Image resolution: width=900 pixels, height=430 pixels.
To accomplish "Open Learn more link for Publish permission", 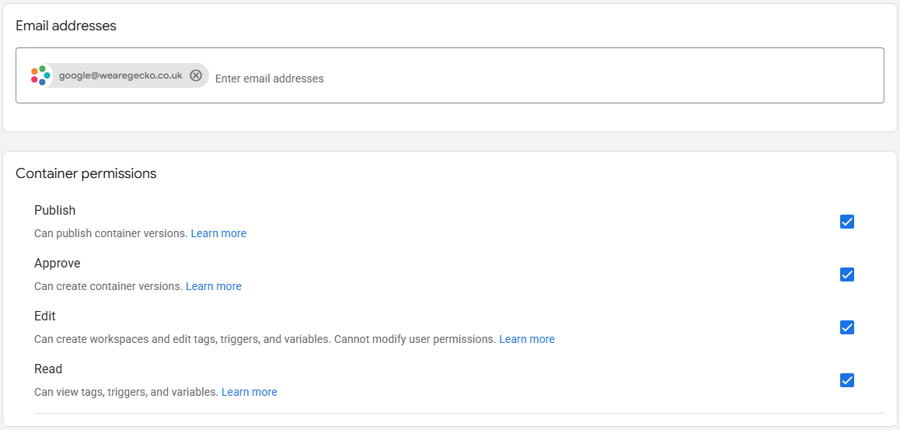I will click(x=218, y=233).
